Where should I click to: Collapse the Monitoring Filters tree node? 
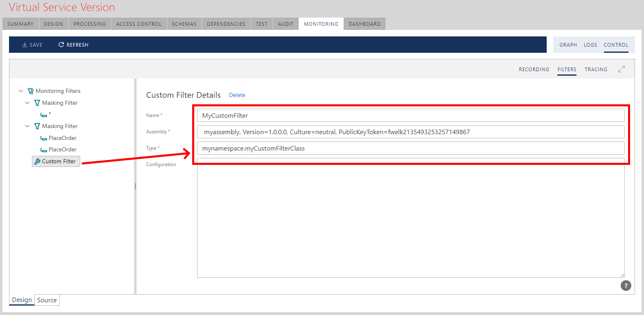pos(21,91)
